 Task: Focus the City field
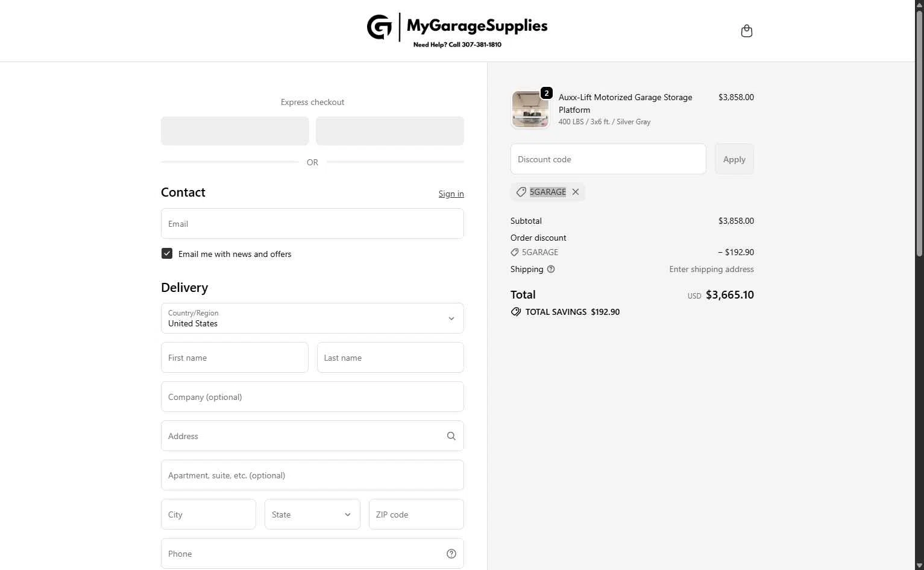[x=209, y=514]
